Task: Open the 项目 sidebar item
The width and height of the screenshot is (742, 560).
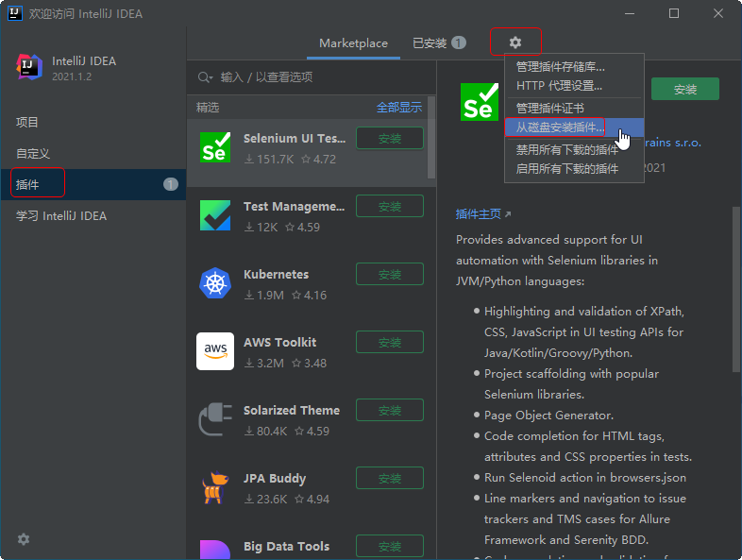Action: (x=93, y=122)
